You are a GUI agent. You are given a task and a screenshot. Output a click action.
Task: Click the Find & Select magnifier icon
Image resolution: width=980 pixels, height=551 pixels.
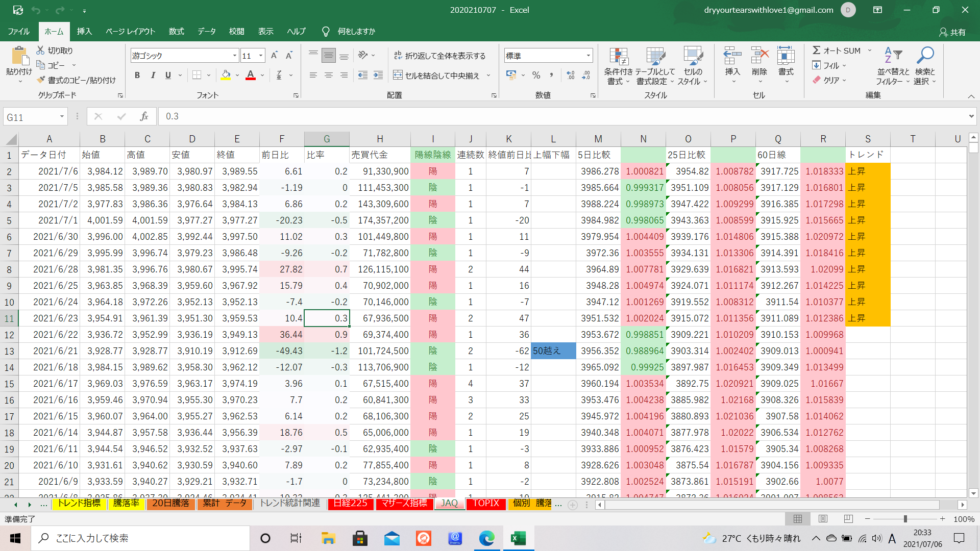925,56
